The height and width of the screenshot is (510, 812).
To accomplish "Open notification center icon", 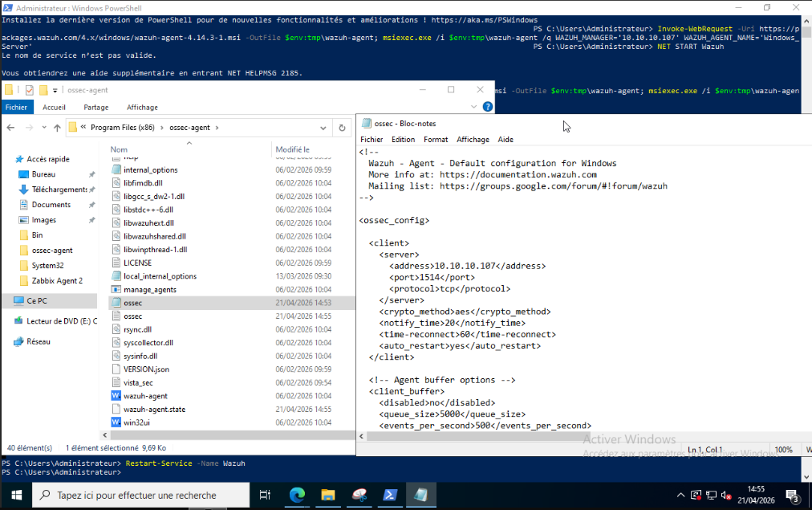I will tap(792, 496).
